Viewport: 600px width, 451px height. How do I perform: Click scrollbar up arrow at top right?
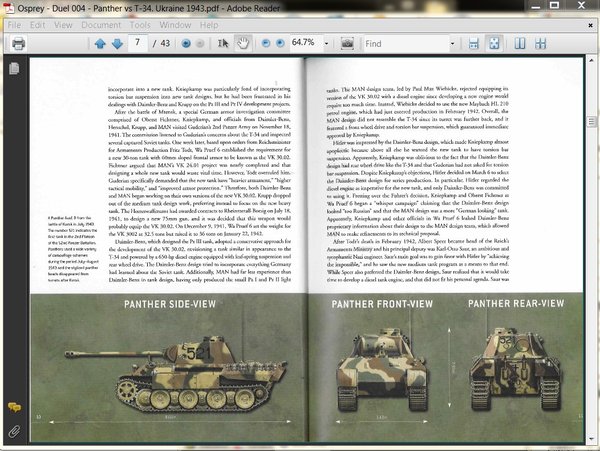click(x=591, y=60)
